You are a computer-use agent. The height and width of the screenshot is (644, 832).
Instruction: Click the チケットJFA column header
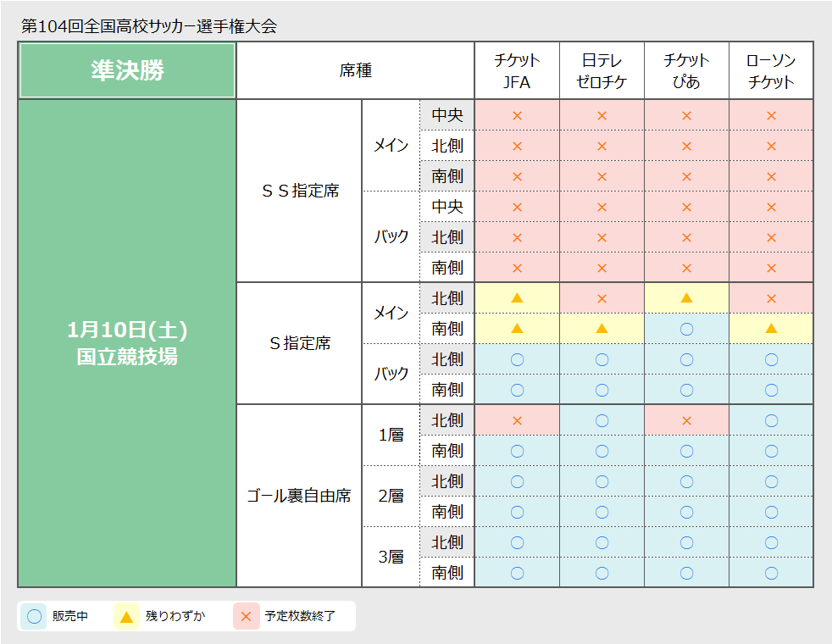517,70
